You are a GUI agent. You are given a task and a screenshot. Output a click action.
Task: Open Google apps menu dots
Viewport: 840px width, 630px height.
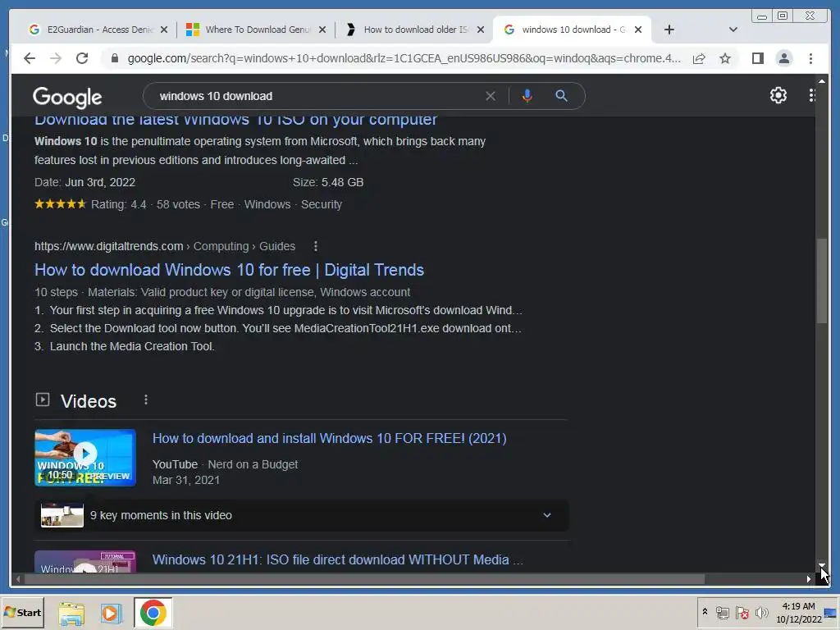[811, 95]
